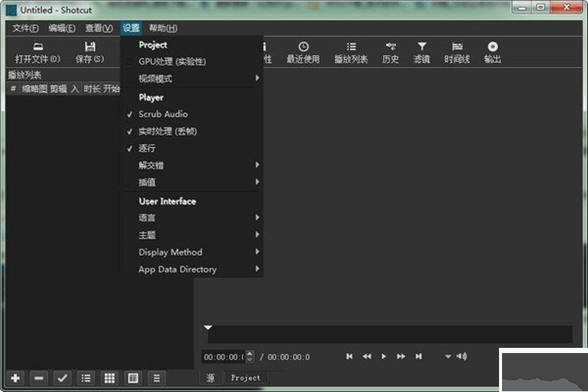Toggle the Scrub Audio option
The width and height of the screenshot is (588, 392).
click(163, 114)
